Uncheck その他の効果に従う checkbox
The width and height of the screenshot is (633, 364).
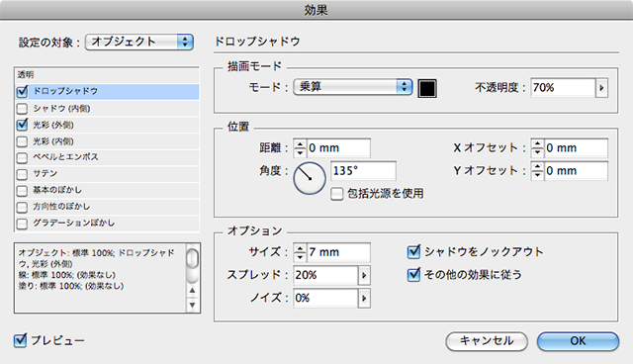413,275
